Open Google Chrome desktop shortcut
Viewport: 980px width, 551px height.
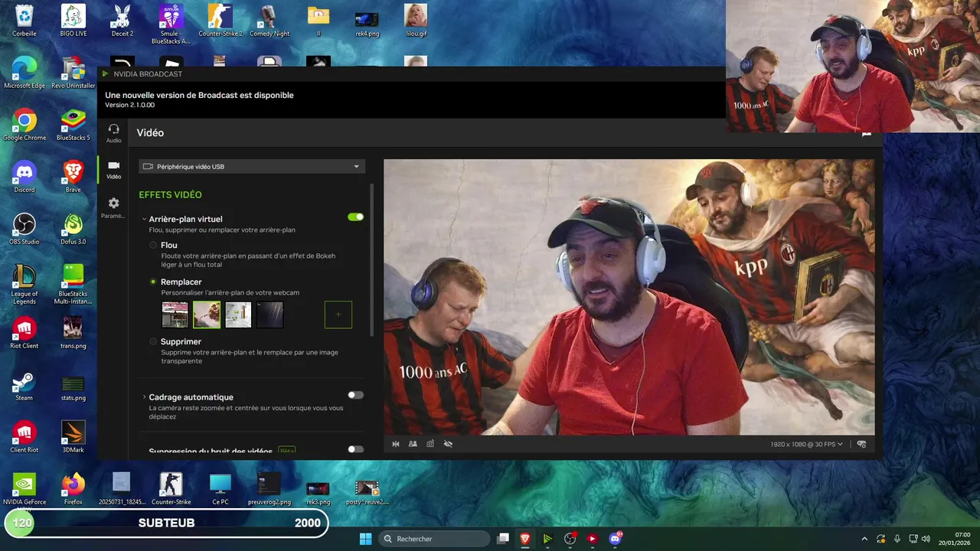[x=24, y=126]
